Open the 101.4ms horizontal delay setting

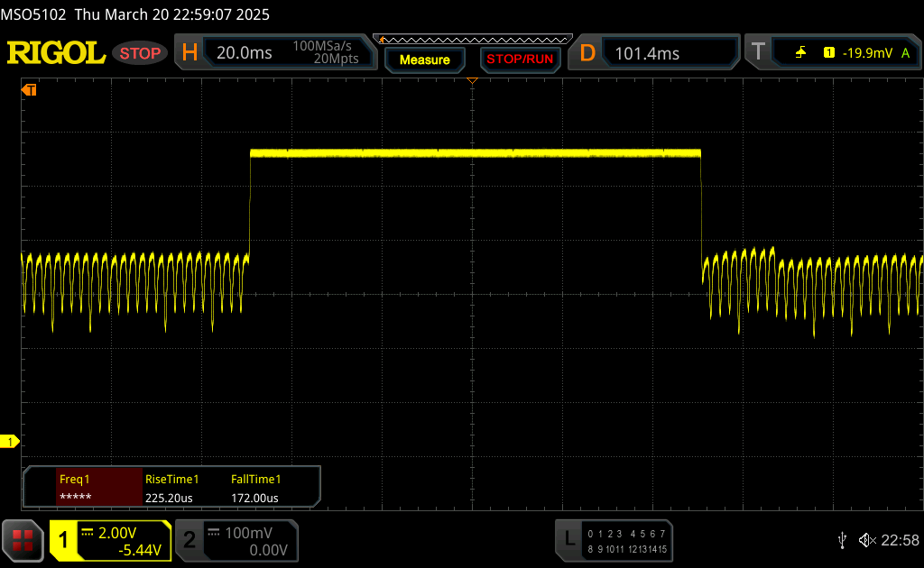647,53
